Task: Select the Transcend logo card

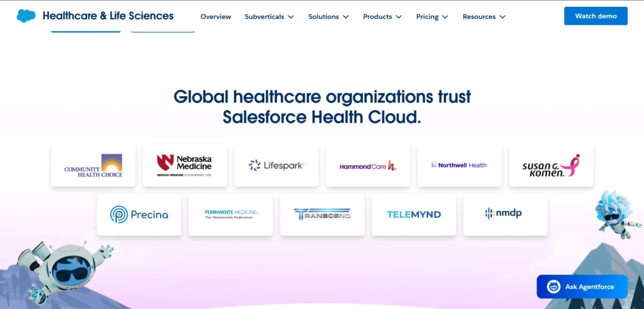Action: (x=322, y=215)
